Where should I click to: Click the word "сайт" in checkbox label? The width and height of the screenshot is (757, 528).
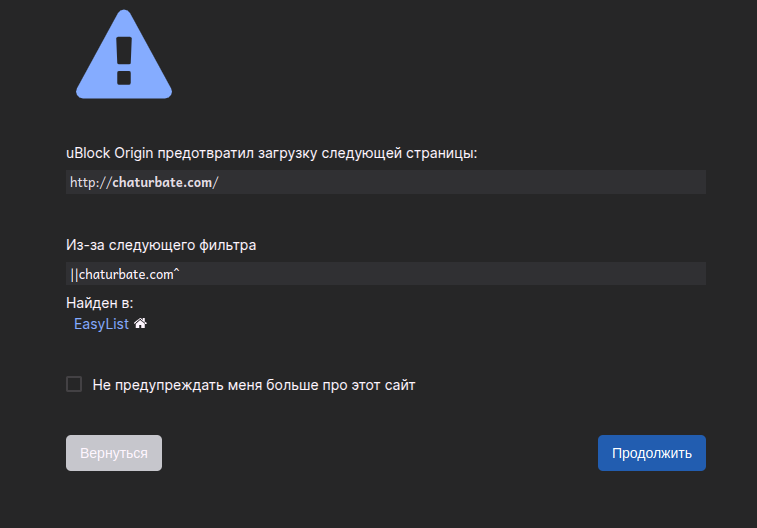[400, 385]
